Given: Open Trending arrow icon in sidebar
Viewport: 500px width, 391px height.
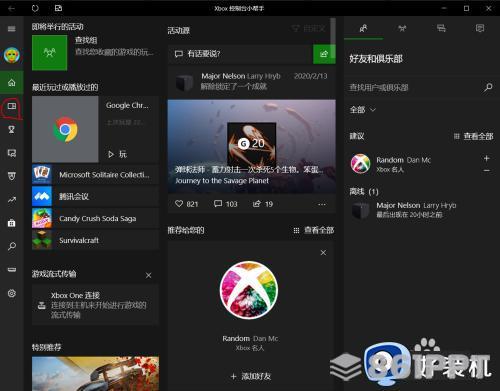Looking at the screenshot, I should pos(12,200).
